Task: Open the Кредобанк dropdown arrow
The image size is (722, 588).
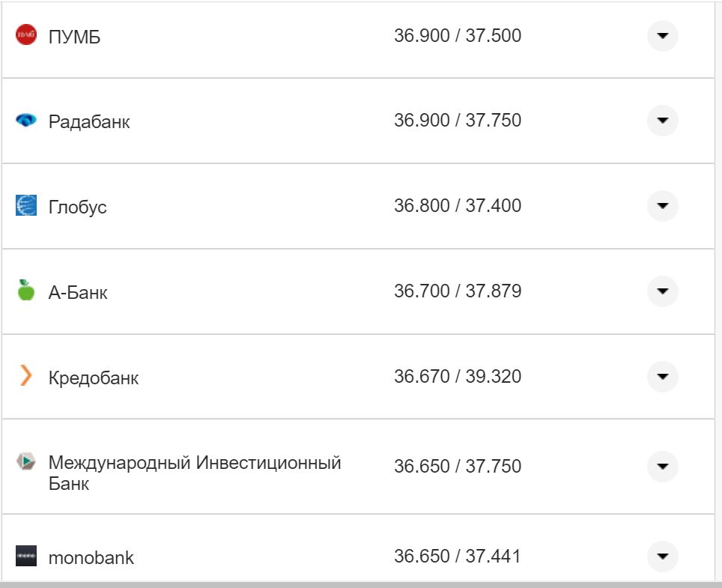Action: 662,378
